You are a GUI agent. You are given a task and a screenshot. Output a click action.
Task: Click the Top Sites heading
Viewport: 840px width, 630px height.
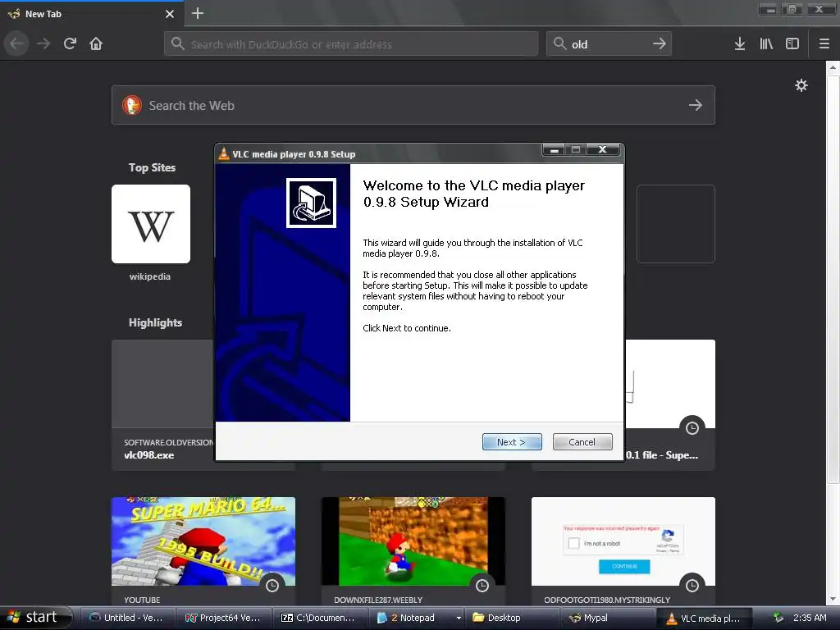(x=152, y=167)
